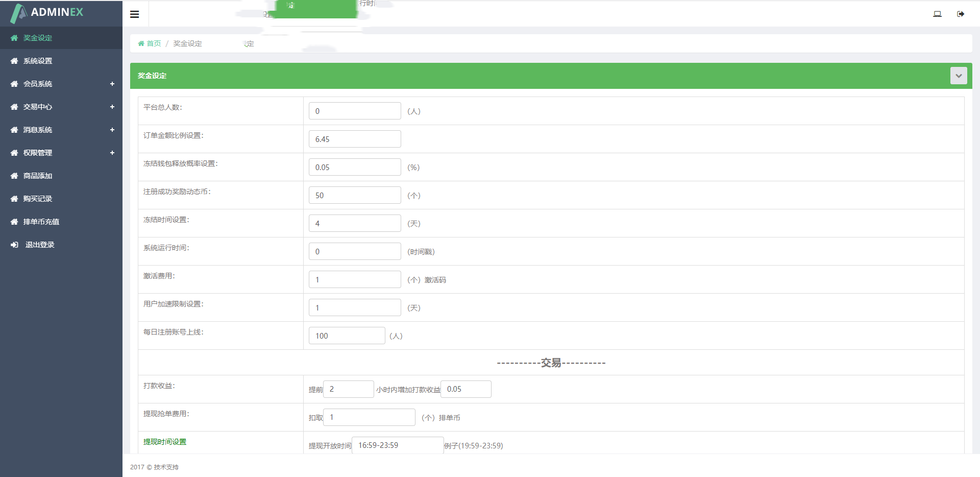The height and width of the screenshot is (477, 980).
Task: Click the 提现时间设置 label link
Action: [x=165, y=442]
